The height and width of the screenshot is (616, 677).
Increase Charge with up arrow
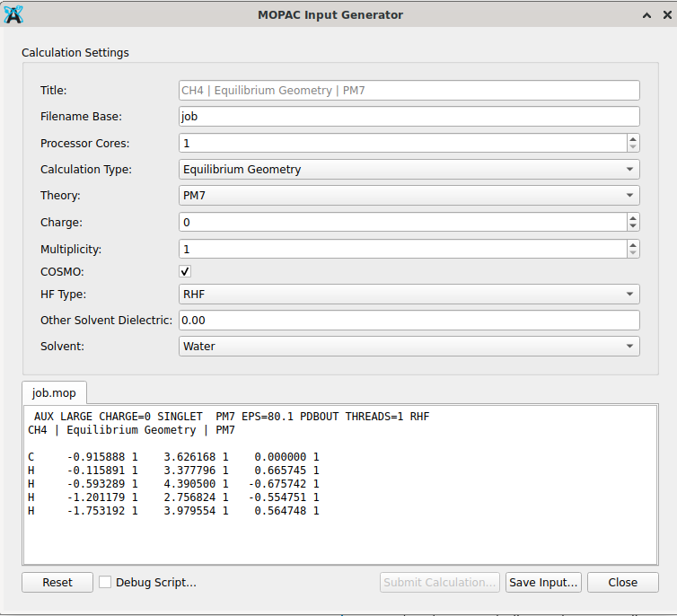(633, 218)
